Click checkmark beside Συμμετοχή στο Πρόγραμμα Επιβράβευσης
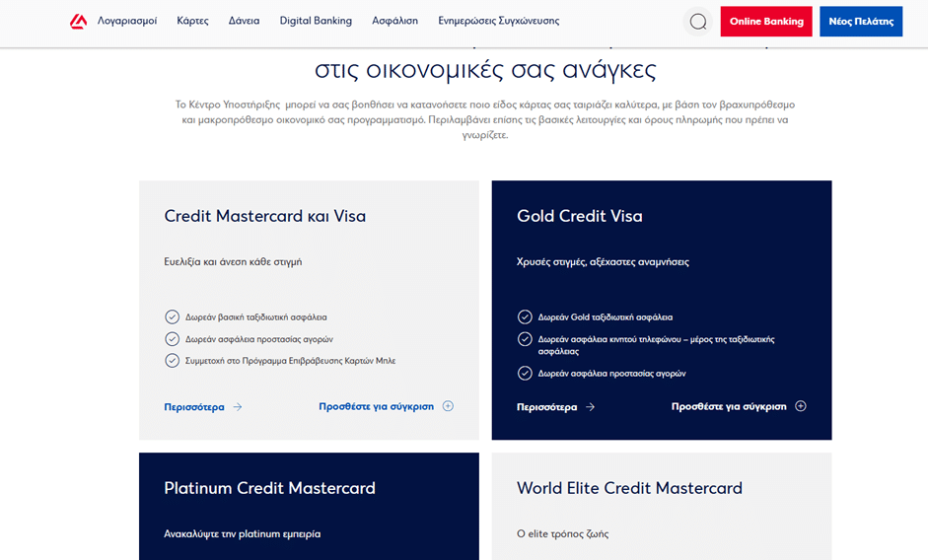Screen dimensions: 928x560 (173, 361)
